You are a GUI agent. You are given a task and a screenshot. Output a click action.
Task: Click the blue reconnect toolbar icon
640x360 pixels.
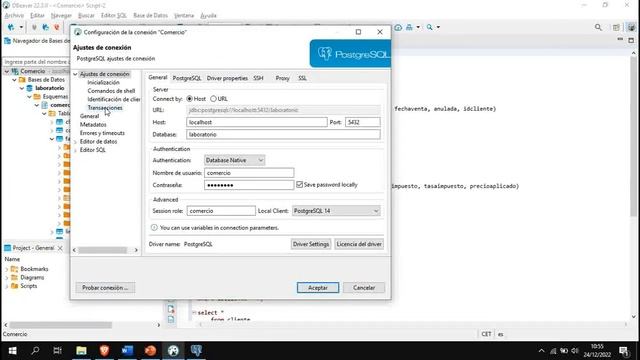pyautogui.click(x=45, y=27)
